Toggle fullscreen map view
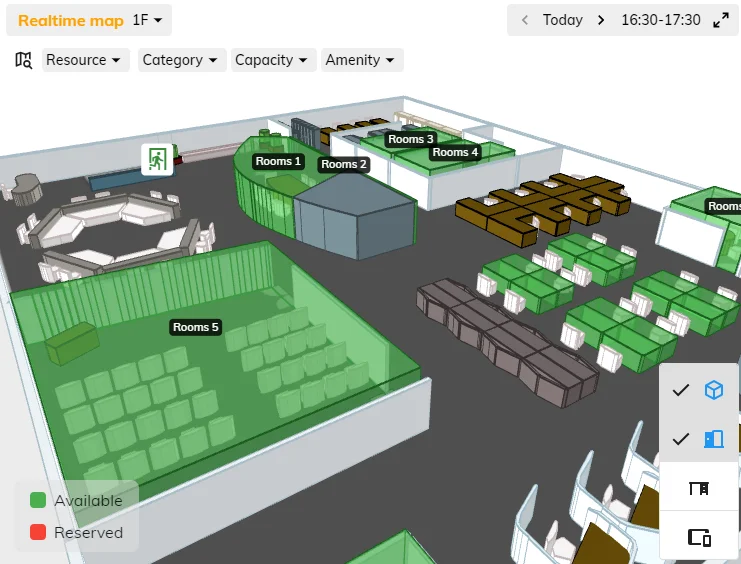Screen dimensions: 741x564 (720, 20)
